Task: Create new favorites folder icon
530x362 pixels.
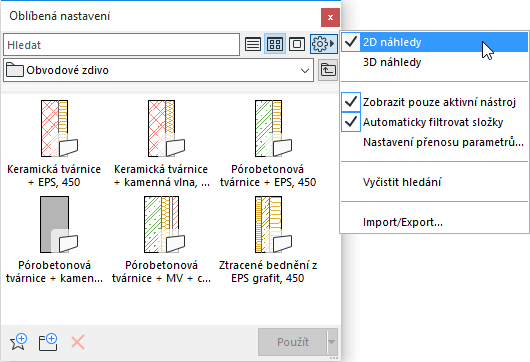Action: point(48,342)
